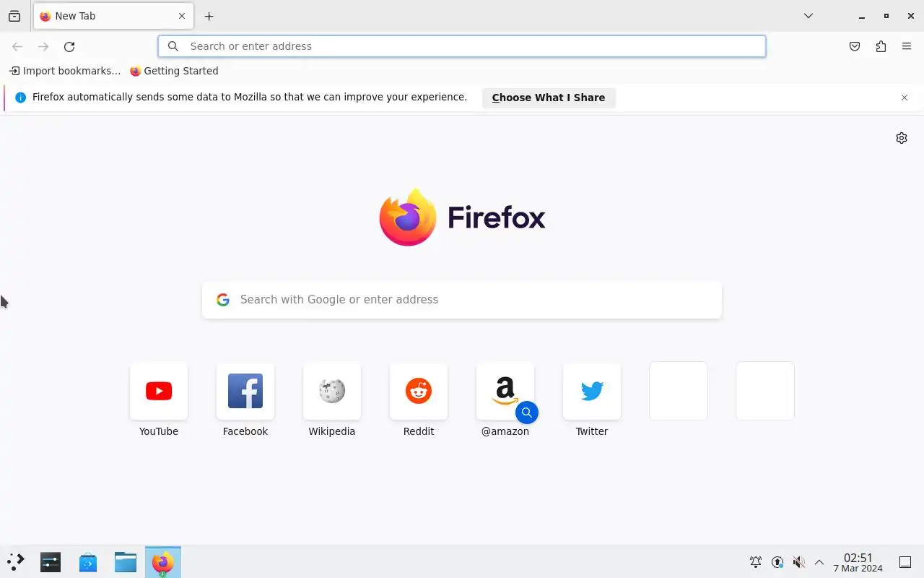This screenshot has height=578, width=924.
Task: Open the Extensions puzzle icon
Action: pos(881,46)
